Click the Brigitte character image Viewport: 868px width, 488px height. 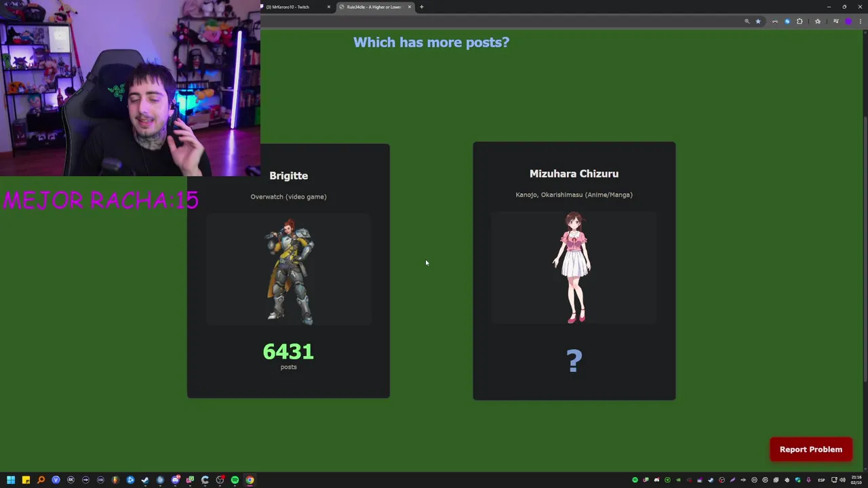click(289, 271)
